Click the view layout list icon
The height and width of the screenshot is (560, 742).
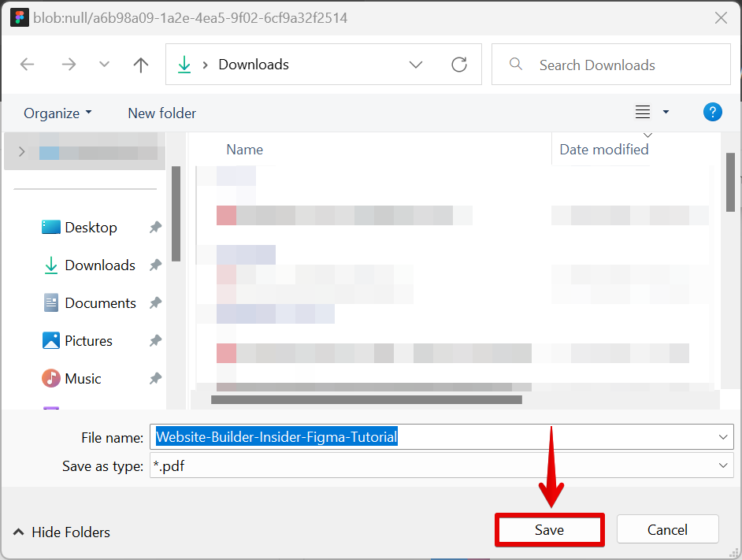click(x=643, y=113)
